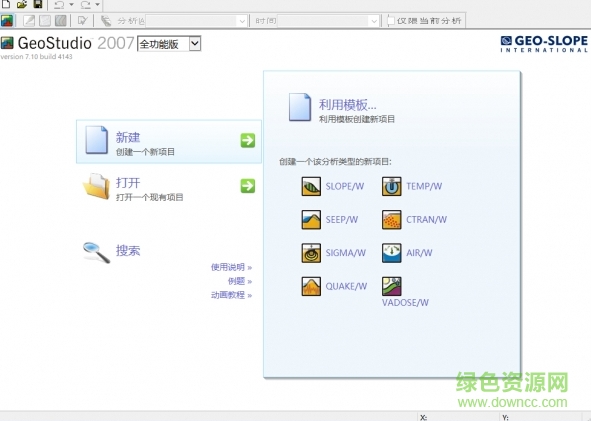Click the yellow folder icon beside 打开
Screen dimensions: 591x421
point(96,186)
